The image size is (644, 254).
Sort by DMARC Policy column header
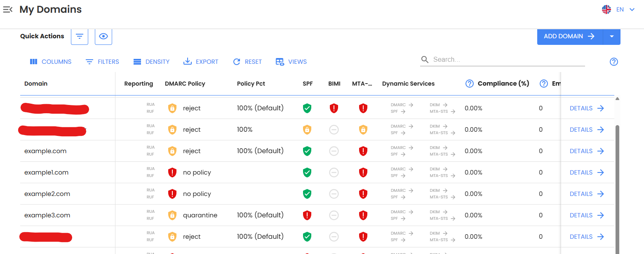[185, 84]
